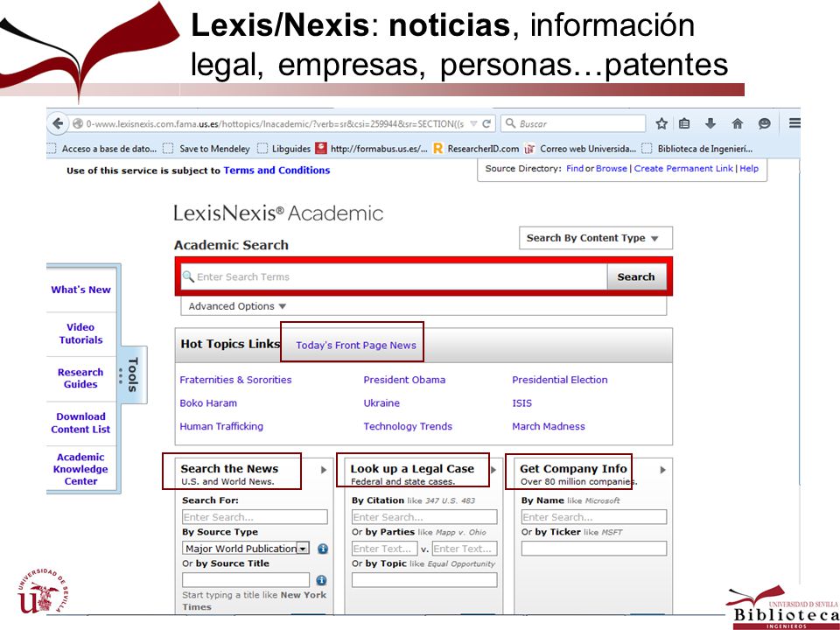Image resolution: width=840 pixels, height=630 pixels.
Task: Click the legal By Topic field
Action: [x=425, y=580]
